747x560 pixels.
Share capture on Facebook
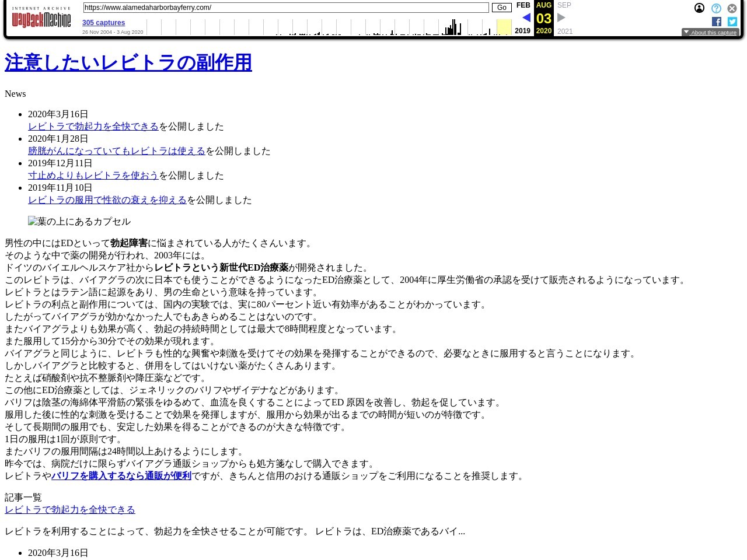[716, 22]
